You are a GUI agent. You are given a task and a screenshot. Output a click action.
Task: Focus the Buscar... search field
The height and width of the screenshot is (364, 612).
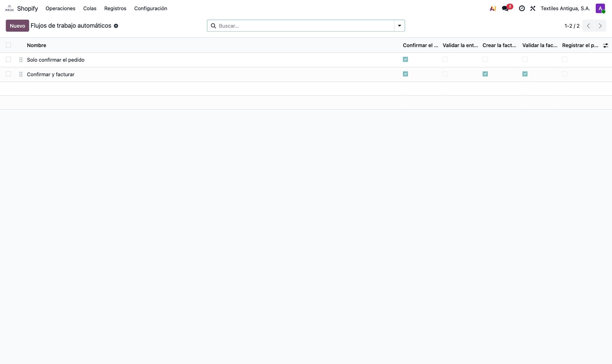point(305,26)
